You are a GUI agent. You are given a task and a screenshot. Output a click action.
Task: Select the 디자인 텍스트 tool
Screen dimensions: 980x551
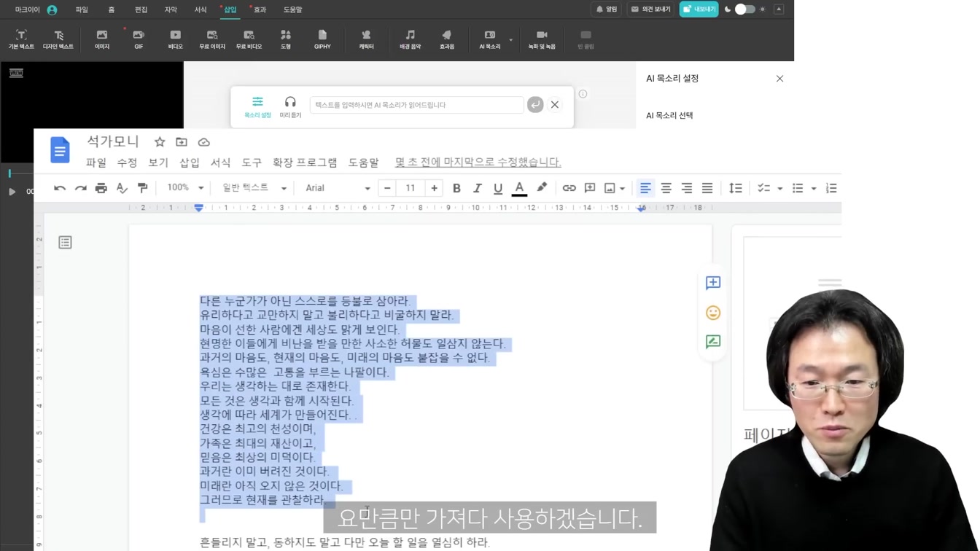[x=58, y=39]
